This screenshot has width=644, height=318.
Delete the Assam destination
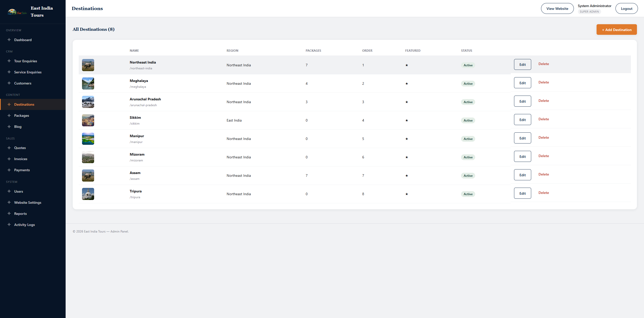coord(544,174)
